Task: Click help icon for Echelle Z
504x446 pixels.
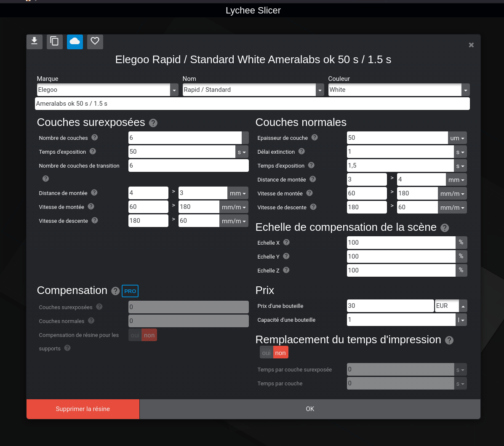Action: pos(286,270)
